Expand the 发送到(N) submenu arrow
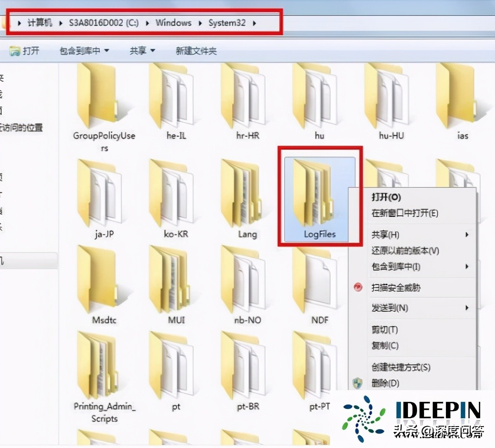Image resolution: width=495 pixels, height=448 pixels. click(x=467, y=308)
